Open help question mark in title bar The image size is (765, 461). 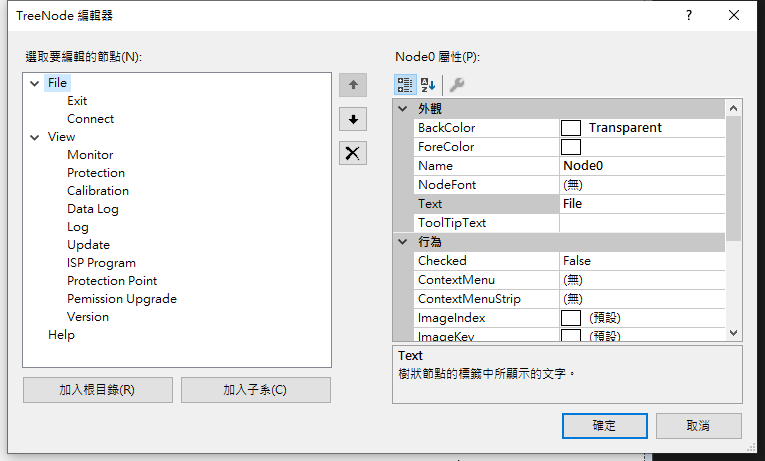[689, 15]
